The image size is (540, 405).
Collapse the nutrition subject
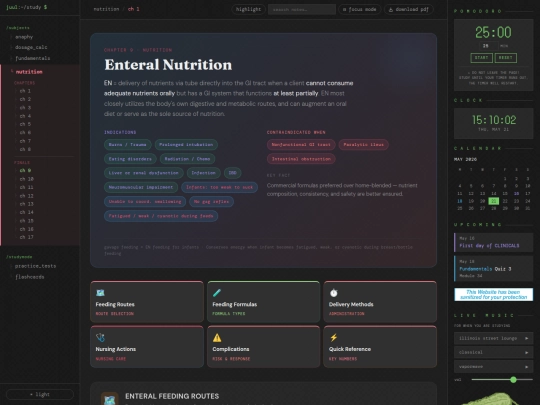pyautogui.click(x=29, y=72)
